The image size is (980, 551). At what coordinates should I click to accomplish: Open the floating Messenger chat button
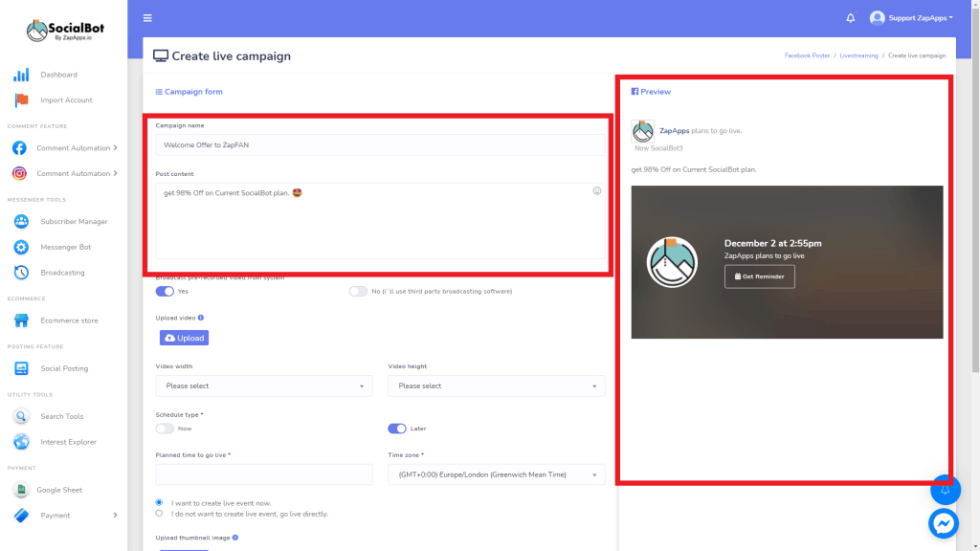tap(944, 523)
